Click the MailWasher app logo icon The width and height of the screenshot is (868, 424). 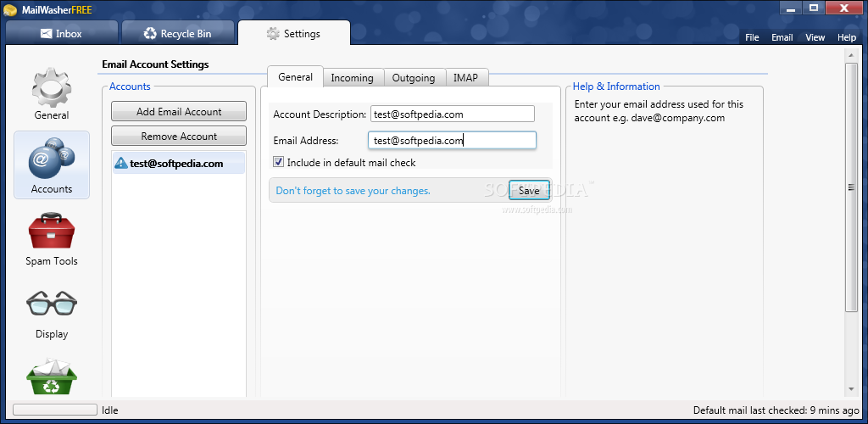9,9
